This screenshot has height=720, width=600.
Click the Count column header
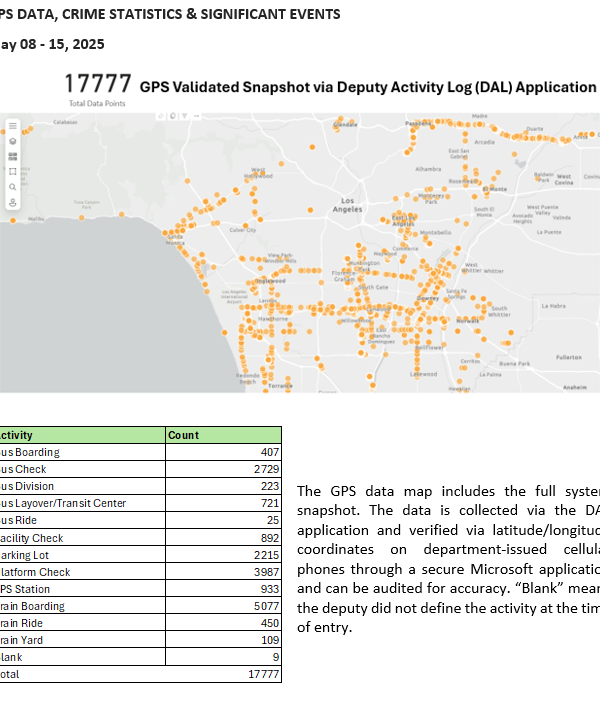point(183,435)
